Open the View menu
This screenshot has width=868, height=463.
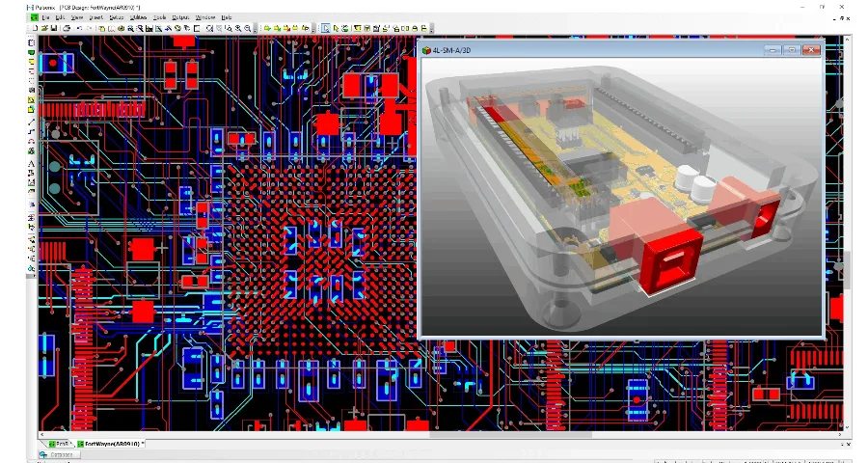point(77,17)
